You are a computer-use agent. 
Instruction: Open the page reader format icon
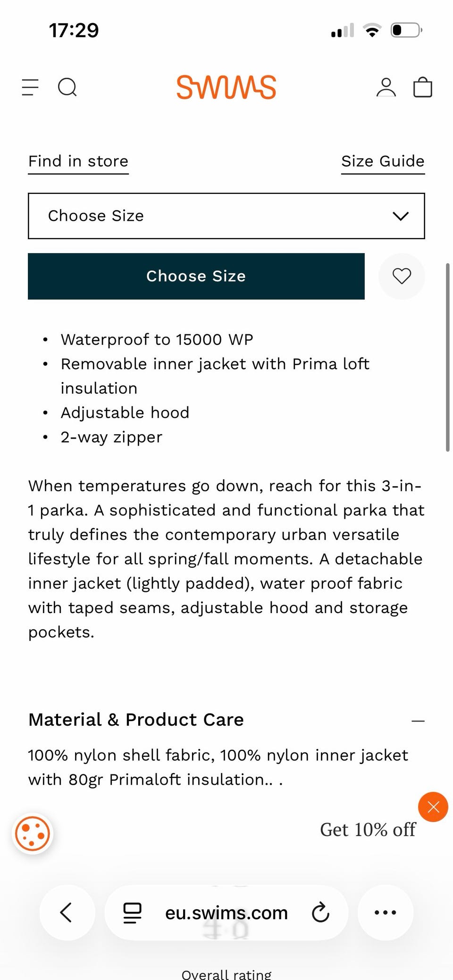(133, 912)
